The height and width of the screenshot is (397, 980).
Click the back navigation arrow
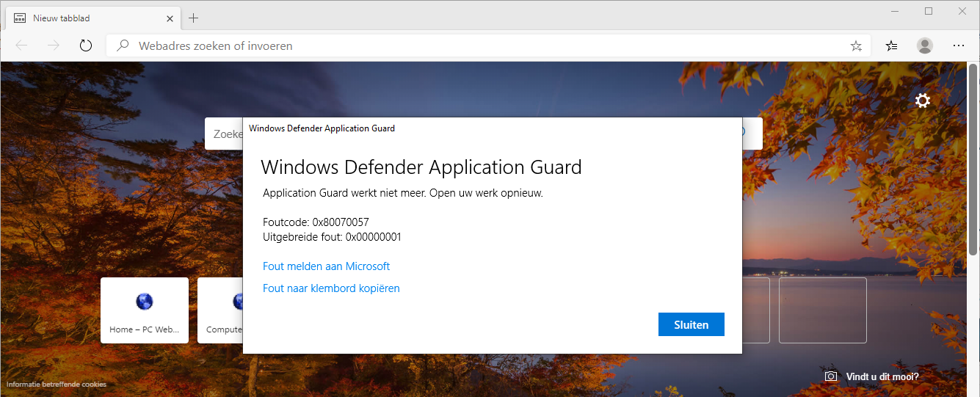point(21,45)
